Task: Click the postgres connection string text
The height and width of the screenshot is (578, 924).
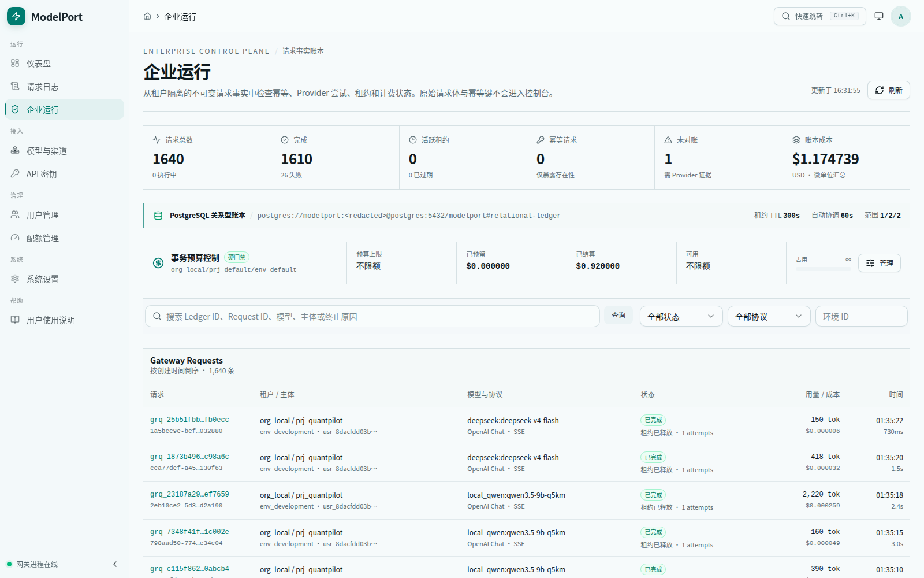Action: (x=409, y=216)
